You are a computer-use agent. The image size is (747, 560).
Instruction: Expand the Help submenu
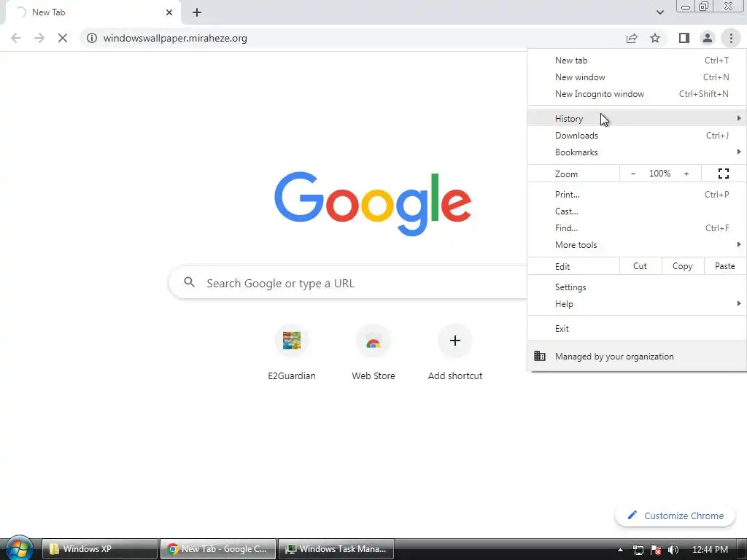pyautogui.click(x=637, y=303)
